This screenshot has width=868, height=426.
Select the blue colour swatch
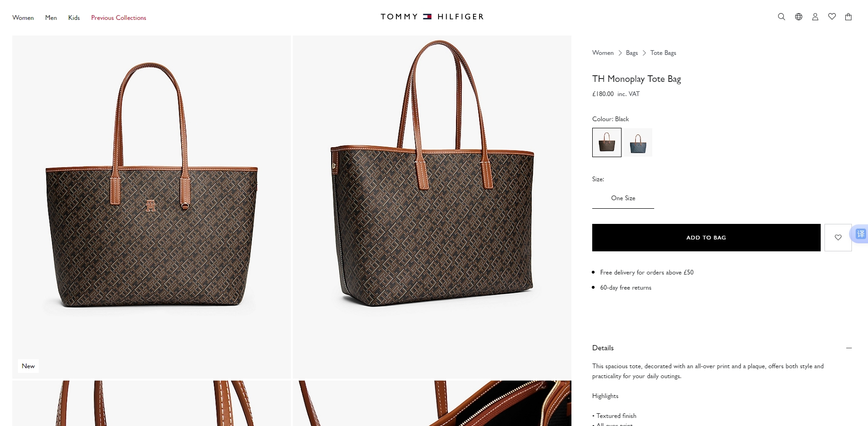tap(638, 142)
